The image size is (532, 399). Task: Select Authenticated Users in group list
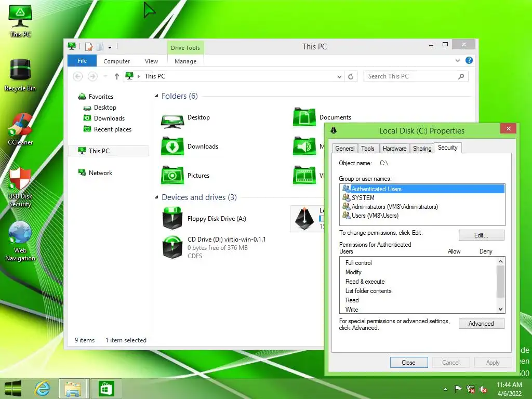point(422,189)
